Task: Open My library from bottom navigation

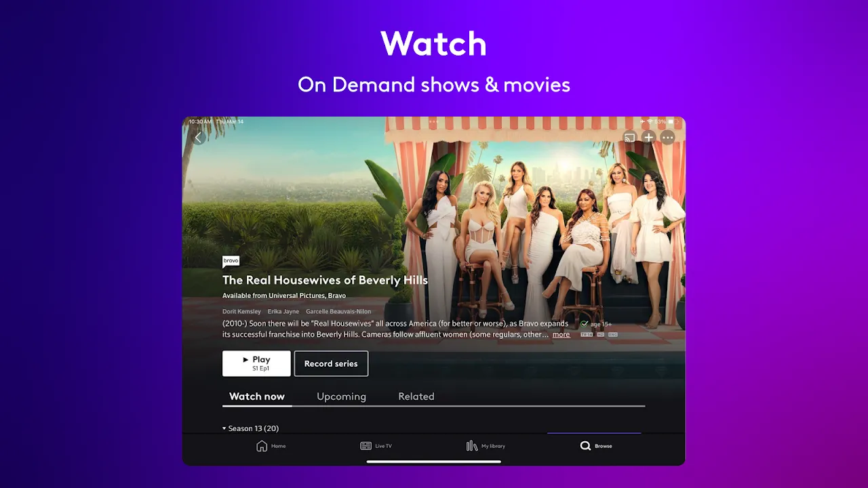Action: 472,446
